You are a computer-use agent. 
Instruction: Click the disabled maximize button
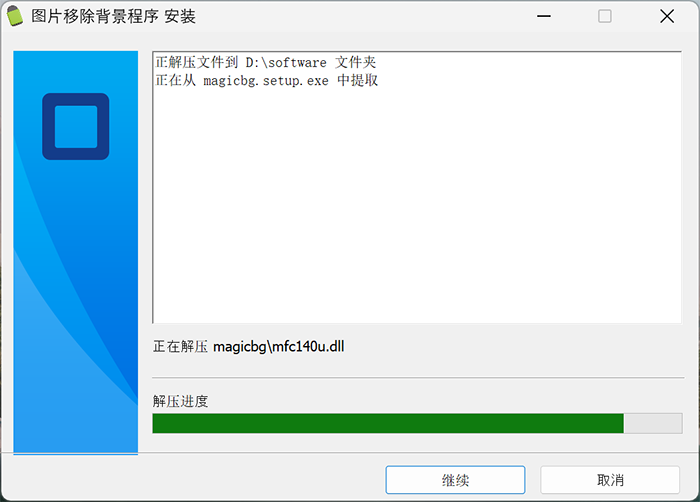(x=605, y=17)
